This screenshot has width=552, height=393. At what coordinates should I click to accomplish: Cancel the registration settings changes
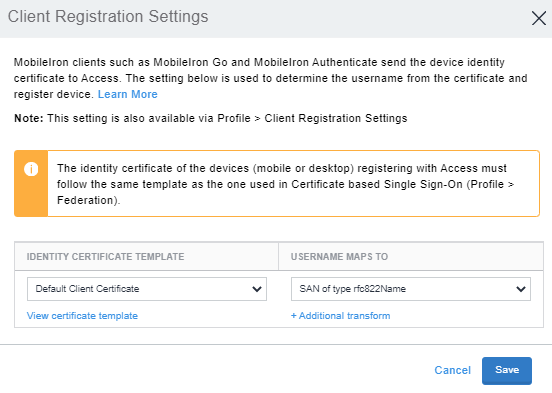452,370
